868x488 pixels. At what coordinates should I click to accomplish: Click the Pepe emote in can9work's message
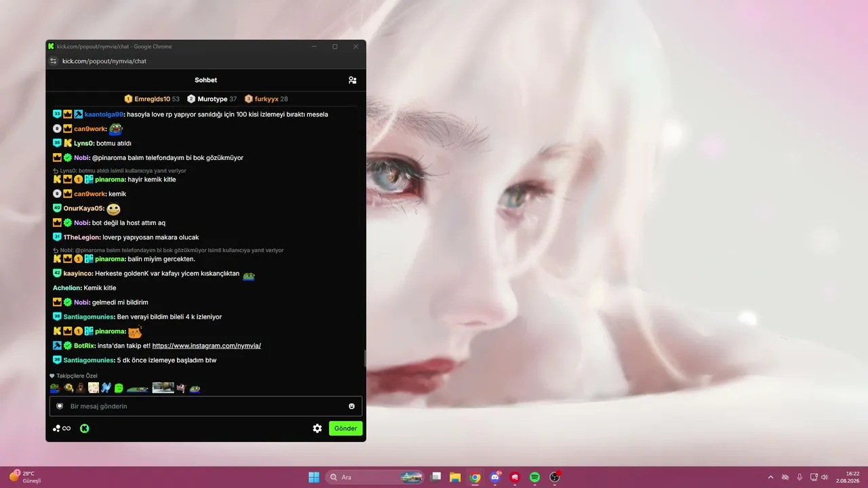115,129
